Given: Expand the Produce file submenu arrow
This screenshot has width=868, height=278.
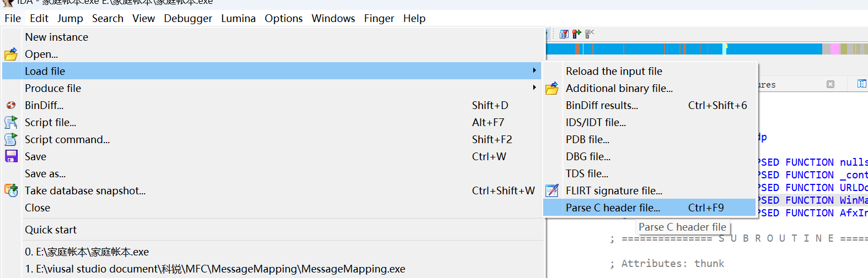Looking at the screenshot, I should pyautogui.click(x=534, y=88).
